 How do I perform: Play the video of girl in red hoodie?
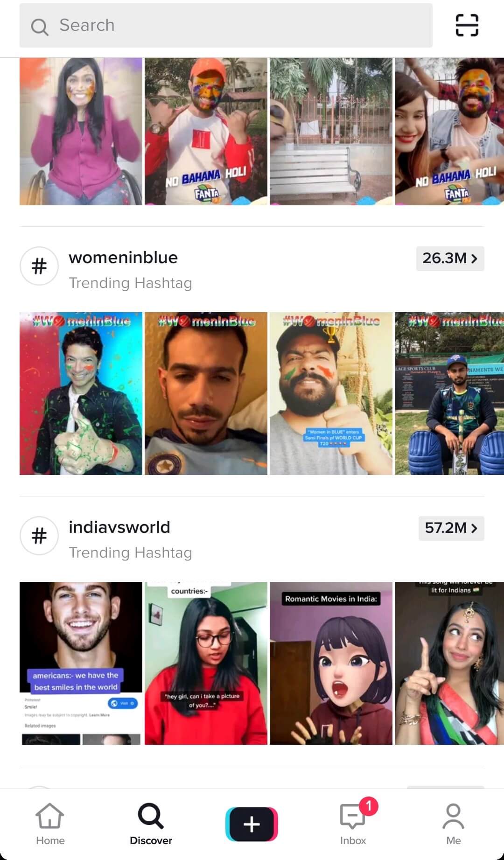pyautogui.click(x=206, y=663)
